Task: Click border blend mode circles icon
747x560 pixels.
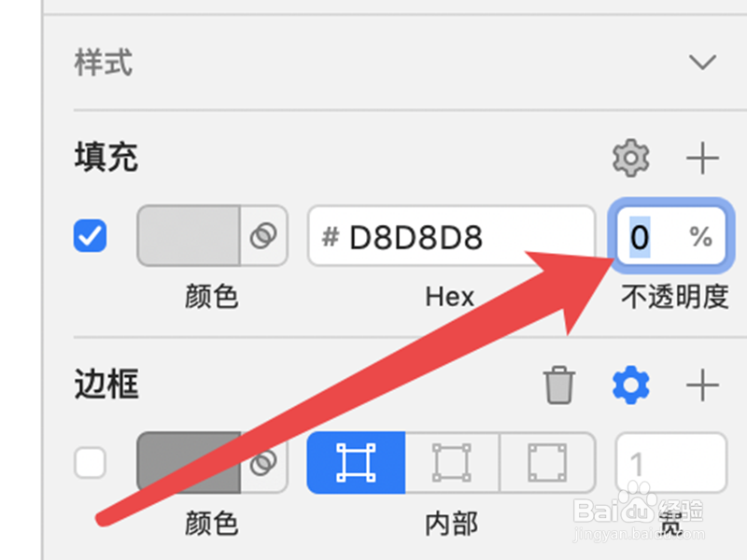Action: [x=263, y=462]
